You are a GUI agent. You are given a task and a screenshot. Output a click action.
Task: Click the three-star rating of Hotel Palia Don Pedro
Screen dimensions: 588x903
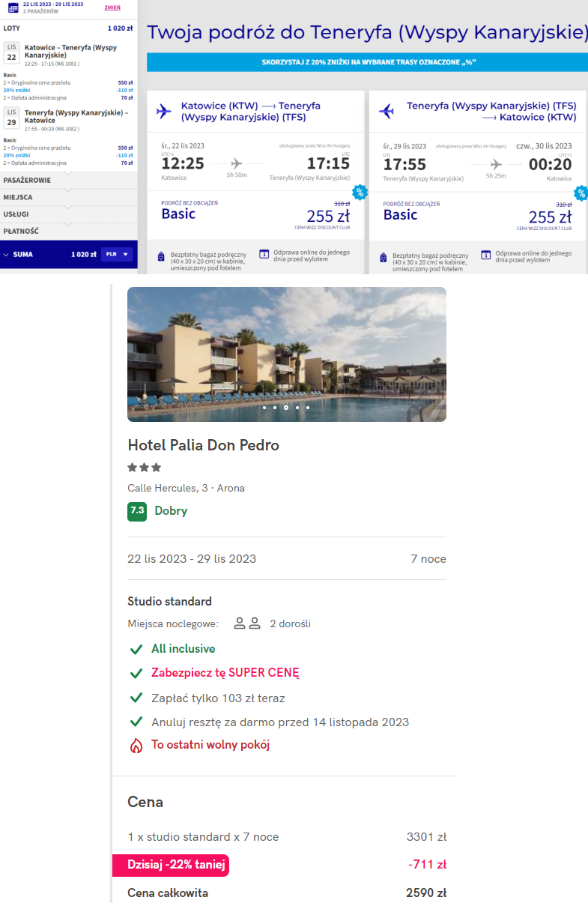pos(145,467)
